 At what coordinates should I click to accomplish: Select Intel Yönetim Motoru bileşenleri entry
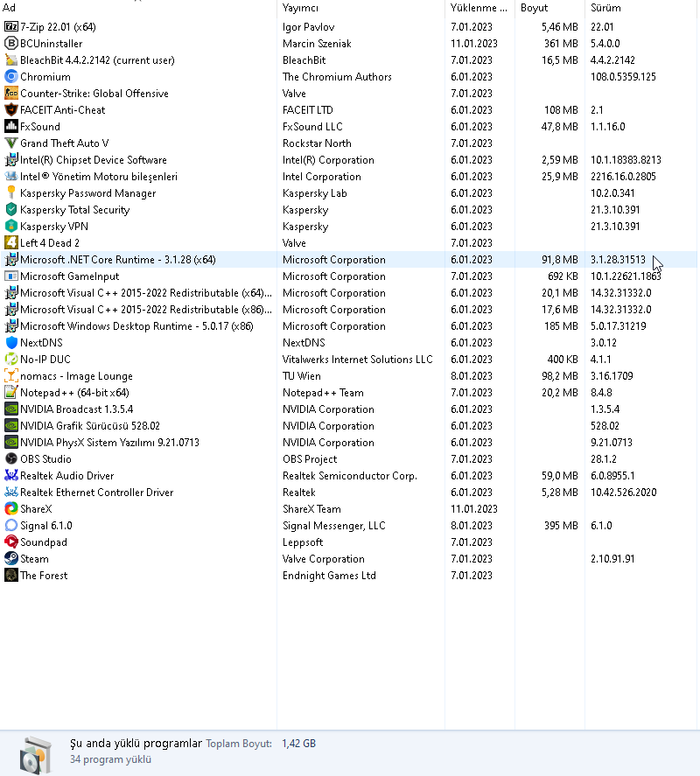click(x=349, y=176)
